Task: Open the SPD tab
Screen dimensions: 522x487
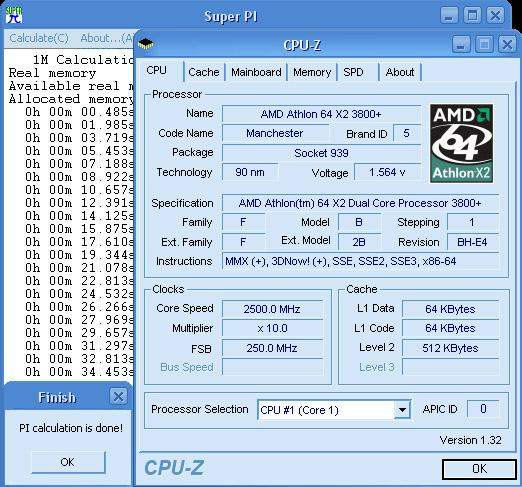Action: [353, 72]
